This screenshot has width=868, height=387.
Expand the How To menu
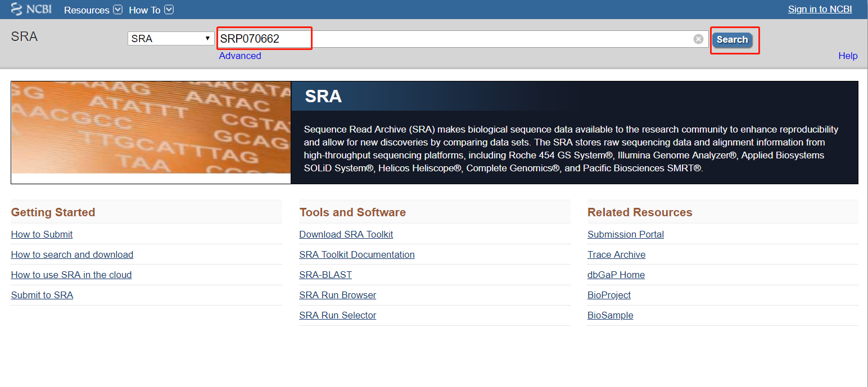pyautogui.click(x=151, y=10)
